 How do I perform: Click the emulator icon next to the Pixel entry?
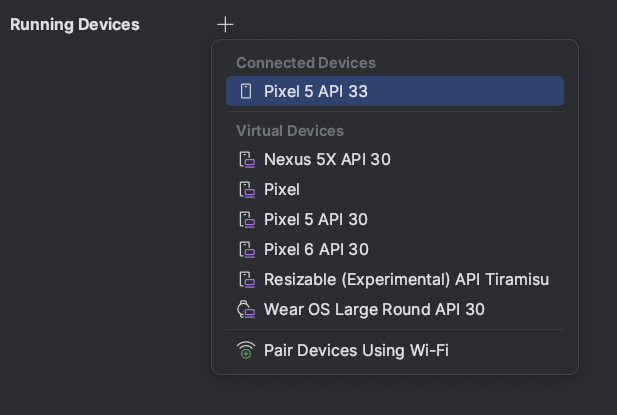tap(246, 189)
